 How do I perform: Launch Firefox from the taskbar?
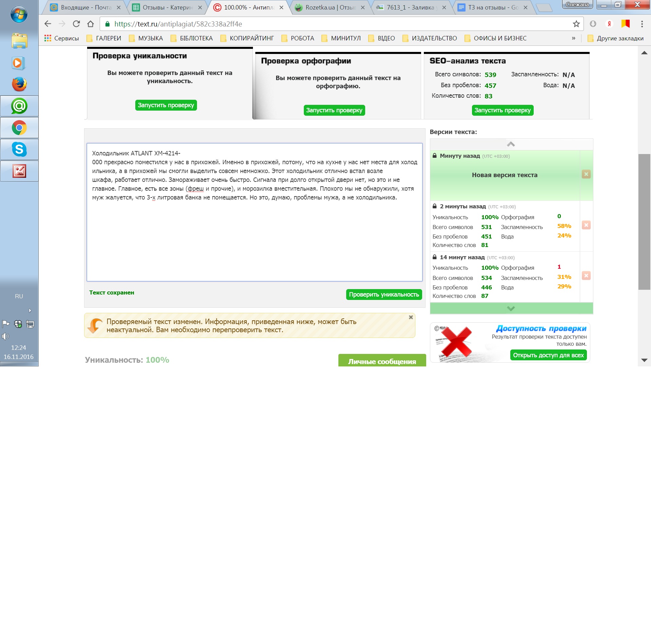point(19,84)
